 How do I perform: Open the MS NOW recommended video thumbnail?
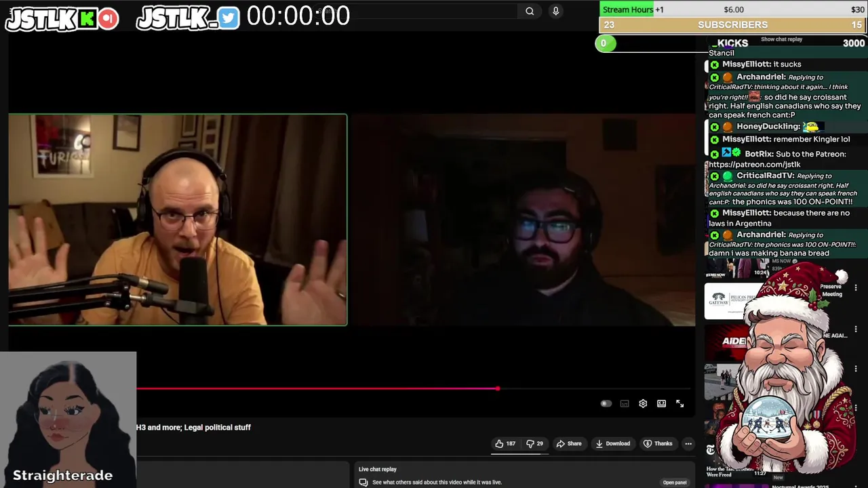tap(737, 268)
